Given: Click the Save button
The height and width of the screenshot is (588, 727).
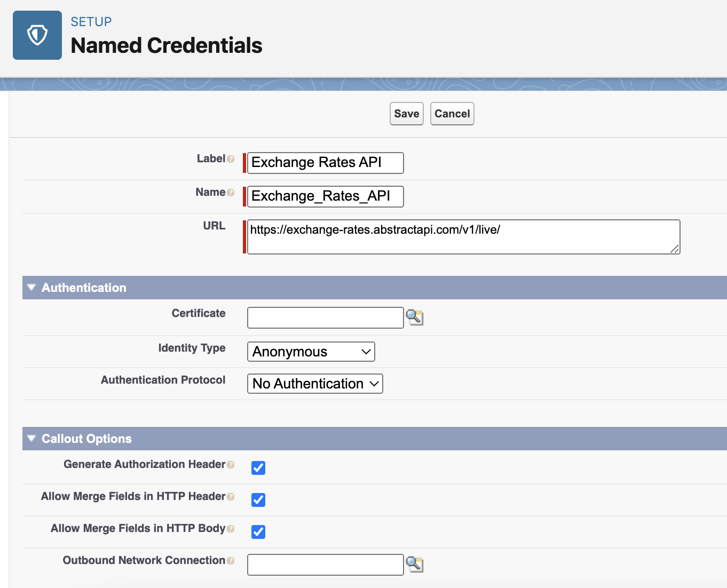Looking at the screenshot, I should pyautogui.click(x=406, y=114).
